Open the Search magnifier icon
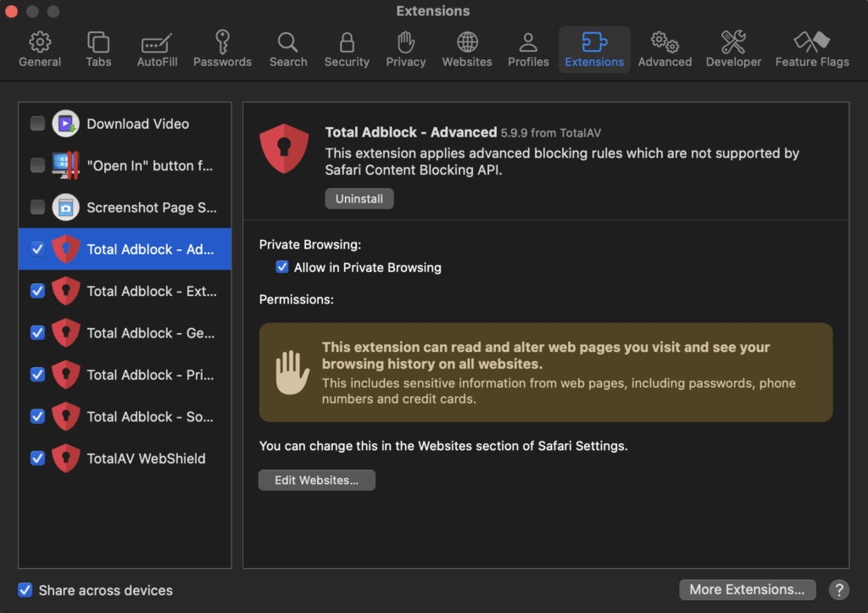 point(288,42)
